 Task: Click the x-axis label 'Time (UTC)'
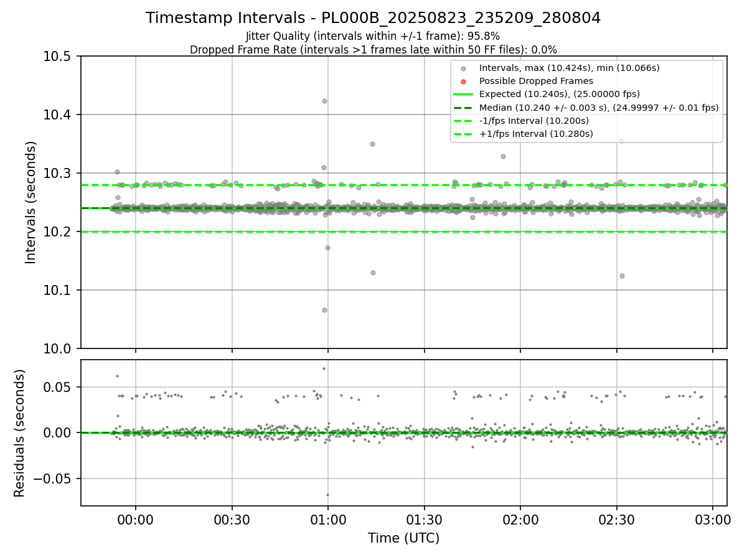(x=403, y=538)
